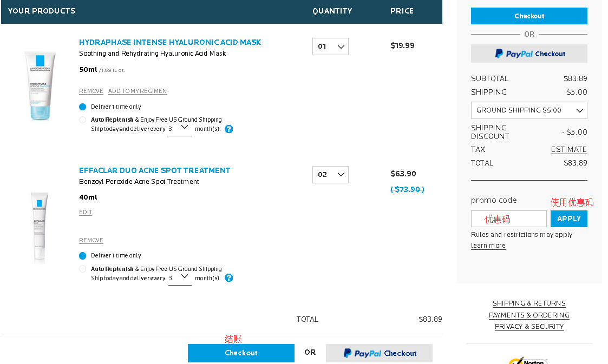Choose Auto Replenish for Hydraphase mask
608x364 pixels.
click(x=83, y=120)
